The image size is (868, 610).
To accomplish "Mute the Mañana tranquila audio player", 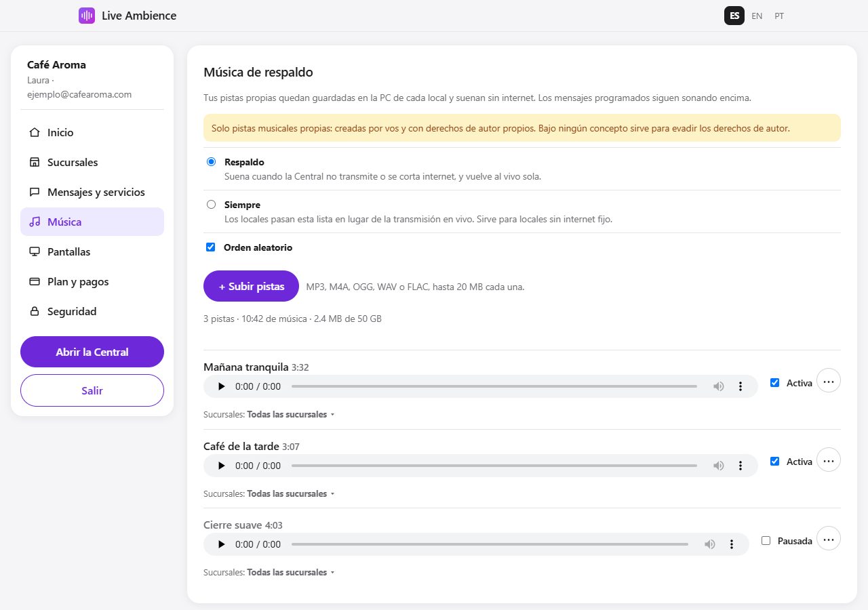I will [x=719, y=386].
